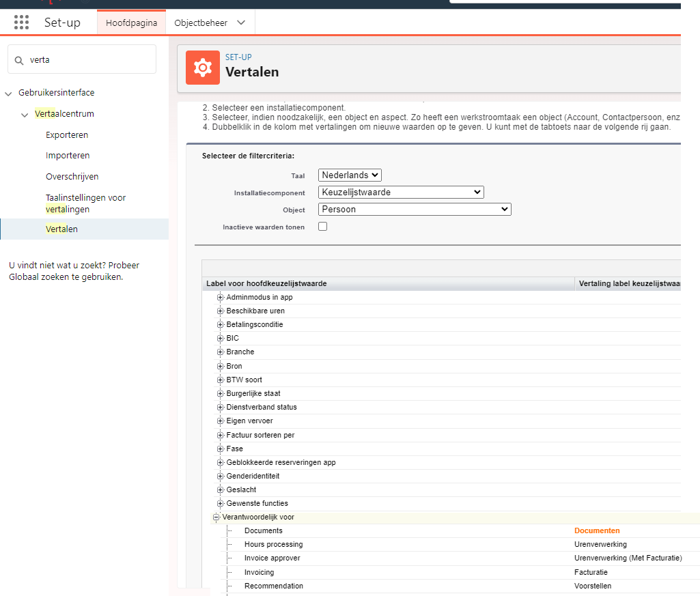Image resolution: width=700 pixels, height=596 pixels.
Task: Click the Quick Find search field
Action: [89, 60]
